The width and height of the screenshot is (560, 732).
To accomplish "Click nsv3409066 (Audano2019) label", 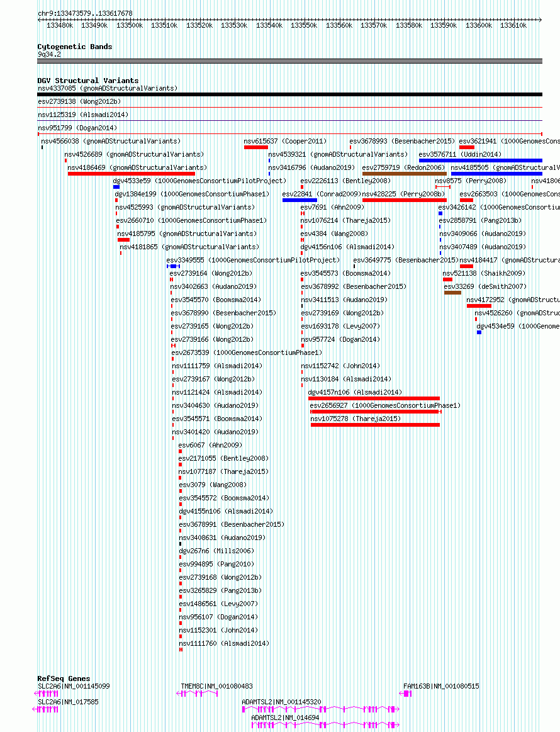I will [x=483, y=234].
